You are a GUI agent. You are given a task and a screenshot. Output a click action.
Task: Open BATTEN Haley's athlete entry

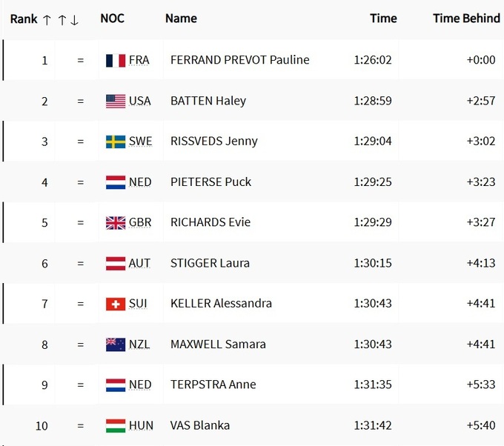(208, 101)
